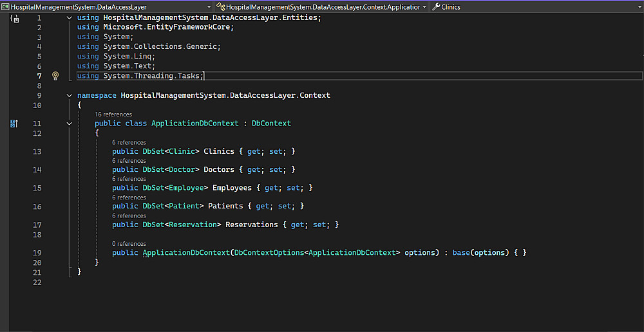The width and height of the screenshot is (644, 332).
Task: Open the 6 references link above Doctors
Action: point(129,160)
